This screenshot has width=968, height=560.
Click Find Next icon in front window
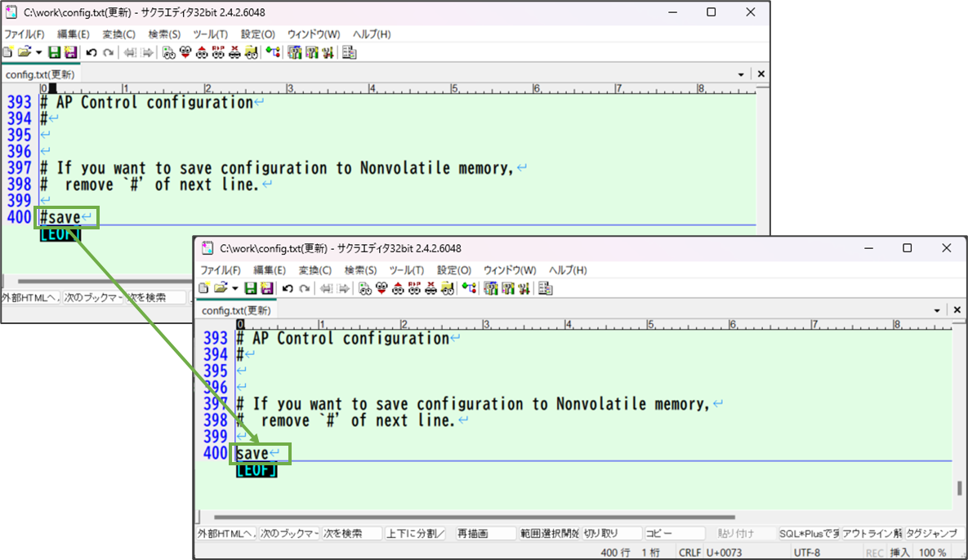pos(381,288)
